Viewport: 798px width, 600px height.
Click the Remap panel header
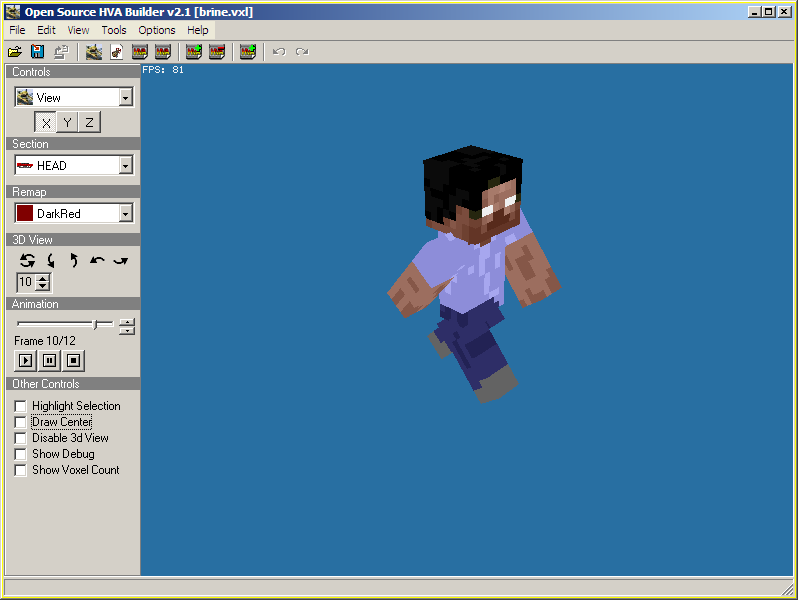pyautogui.click(x=73, y=192)
